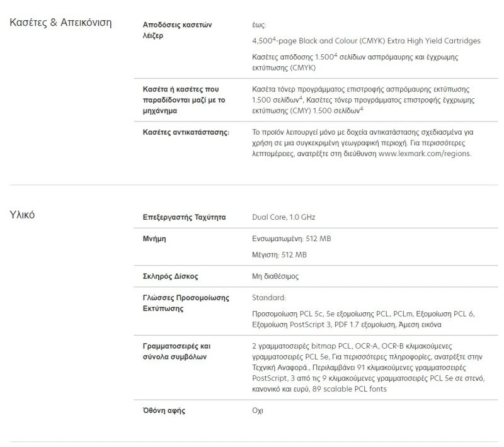Click the Μέγιστη: 512 MB value
The image size is (504, 447).
coord(279,254)
